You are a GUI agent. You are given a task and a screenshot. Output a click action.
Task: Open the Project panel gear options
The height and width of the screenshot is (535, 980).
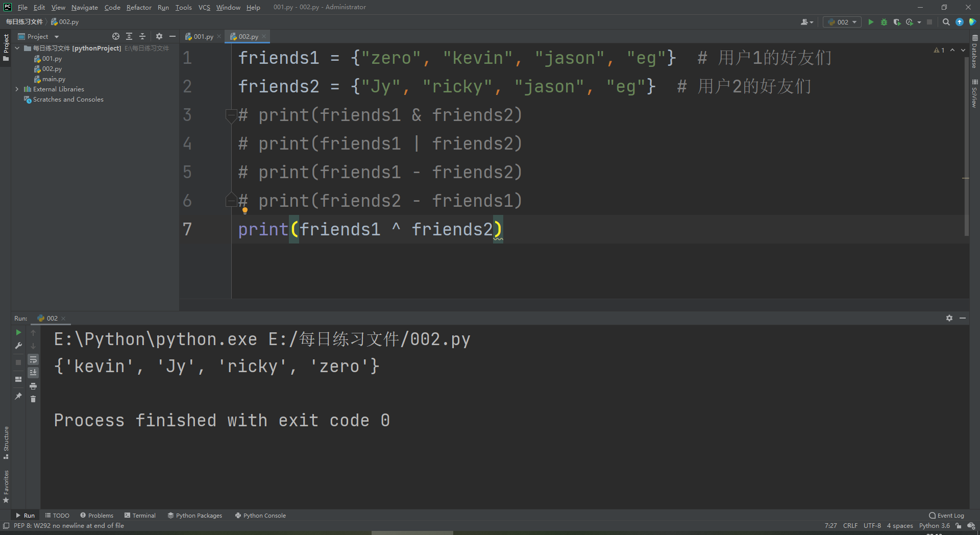[x=159, y=36]
